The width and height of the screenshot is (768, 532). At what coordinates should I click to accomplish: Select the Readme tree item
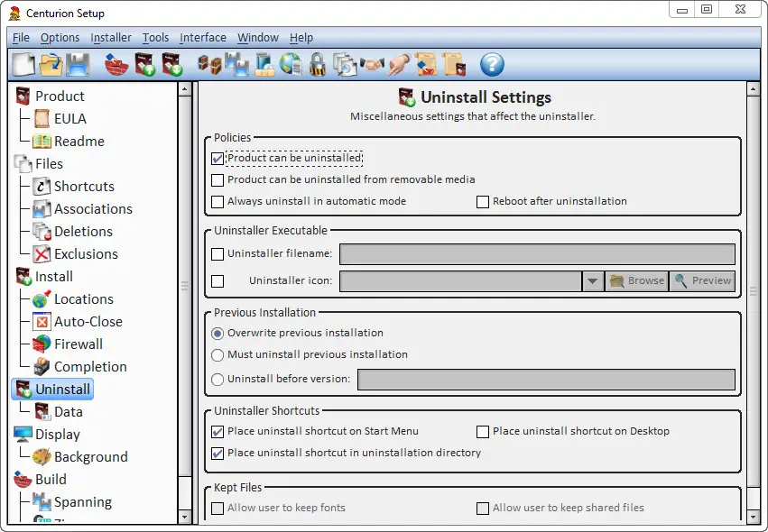(79, 142)
